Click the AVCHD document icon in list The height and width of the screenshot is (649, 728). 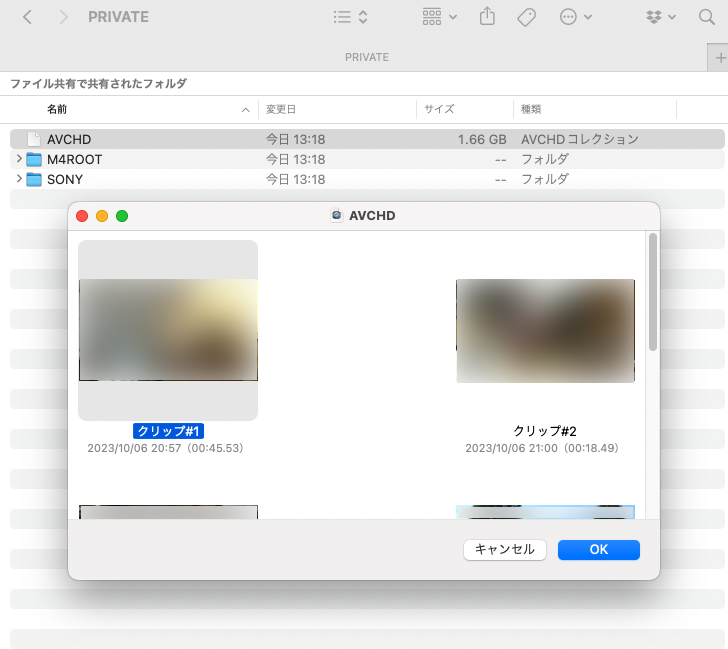click(33, 139)
